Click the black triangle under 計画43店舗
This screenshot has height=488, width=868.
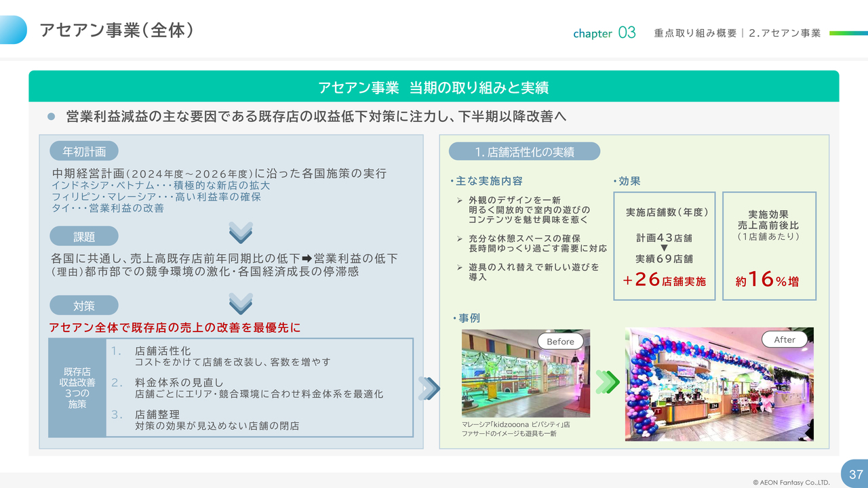(x=664, y=248)
